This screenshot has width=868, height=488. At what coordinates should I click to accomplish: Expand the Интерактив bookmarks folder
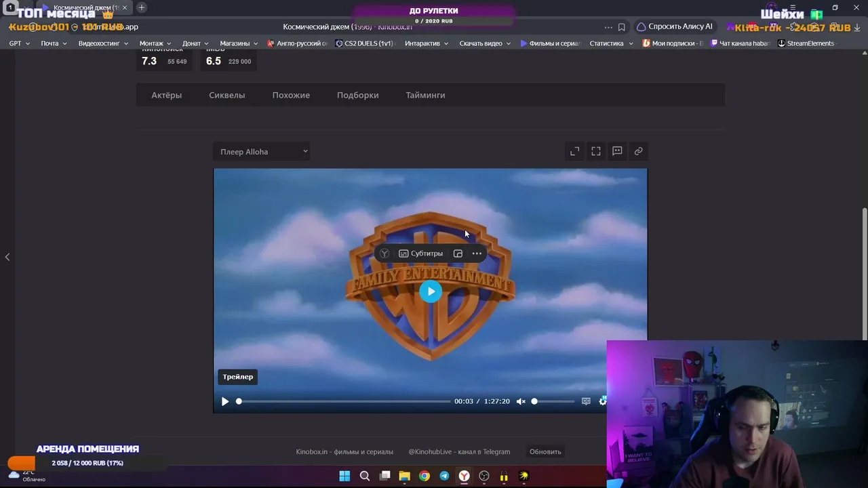coord(427,43)
